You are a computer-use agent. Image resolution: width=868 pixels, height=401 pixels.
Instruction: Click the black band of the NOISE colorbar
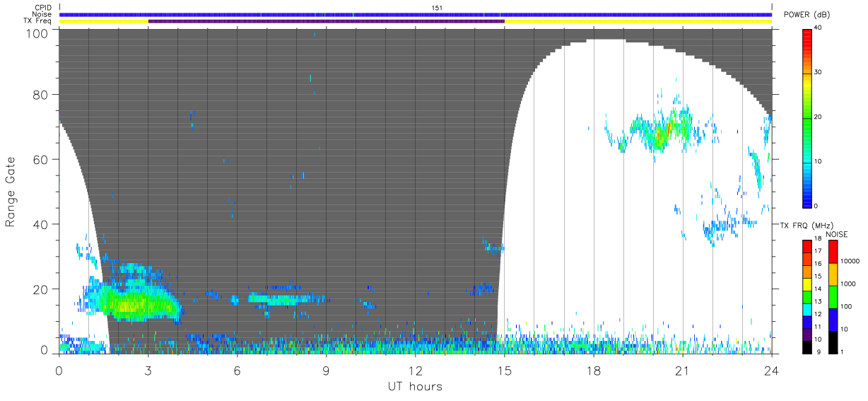click(x=833, y=342)
